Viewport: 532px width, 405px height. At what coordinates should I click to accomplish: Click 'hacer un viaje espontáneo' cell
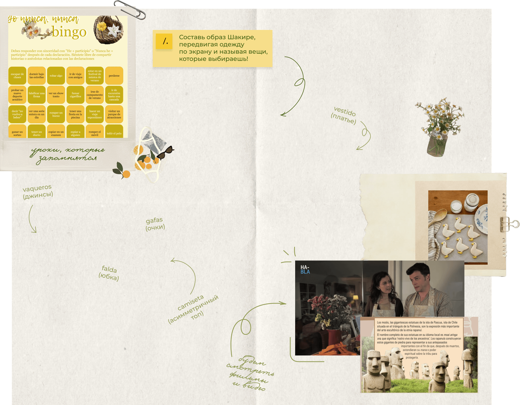click(x=95, y=114)
